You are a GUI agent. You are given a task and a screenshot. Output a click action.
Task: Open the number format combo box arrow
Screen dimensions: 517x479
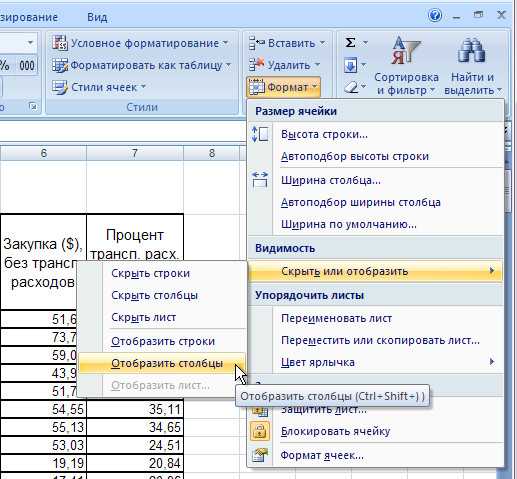[30, 43]
